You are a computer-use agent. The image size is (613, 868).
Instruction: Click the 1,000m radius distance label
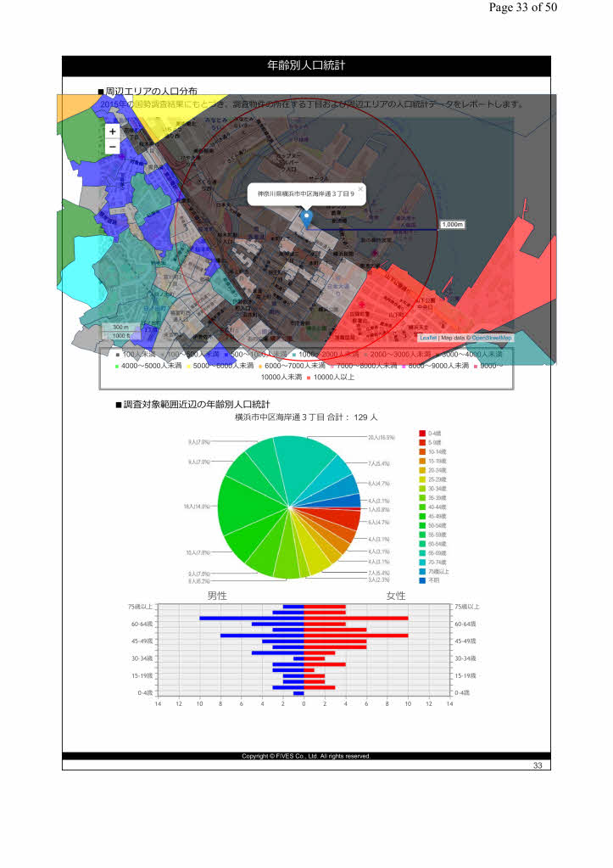click(453, 224)
